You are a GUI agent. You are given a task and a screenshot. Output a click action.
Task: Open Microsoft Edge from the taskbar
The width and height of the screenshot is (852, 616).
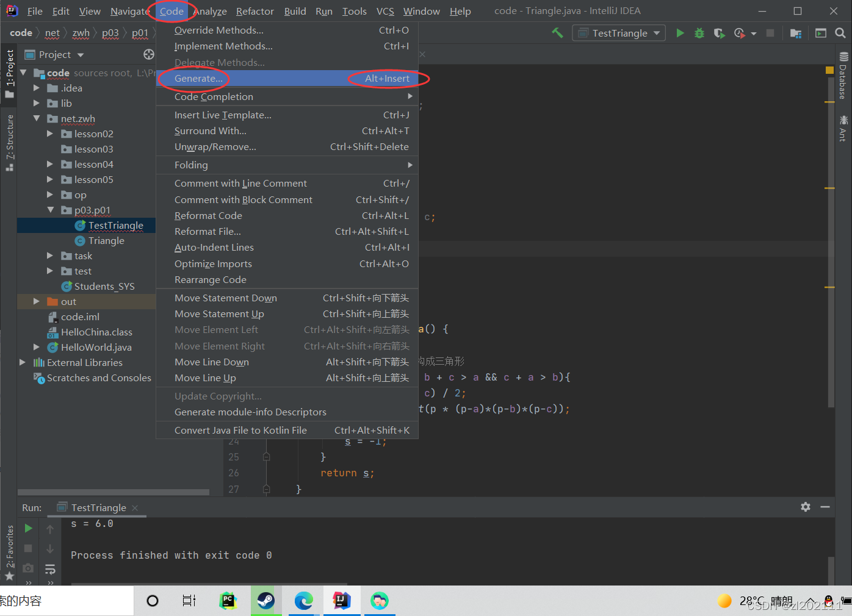(x=303, y=601)
